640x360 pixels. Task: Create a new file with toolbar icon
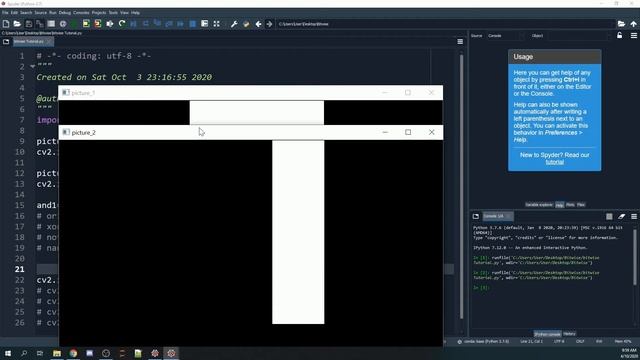[x=6, y=24]
